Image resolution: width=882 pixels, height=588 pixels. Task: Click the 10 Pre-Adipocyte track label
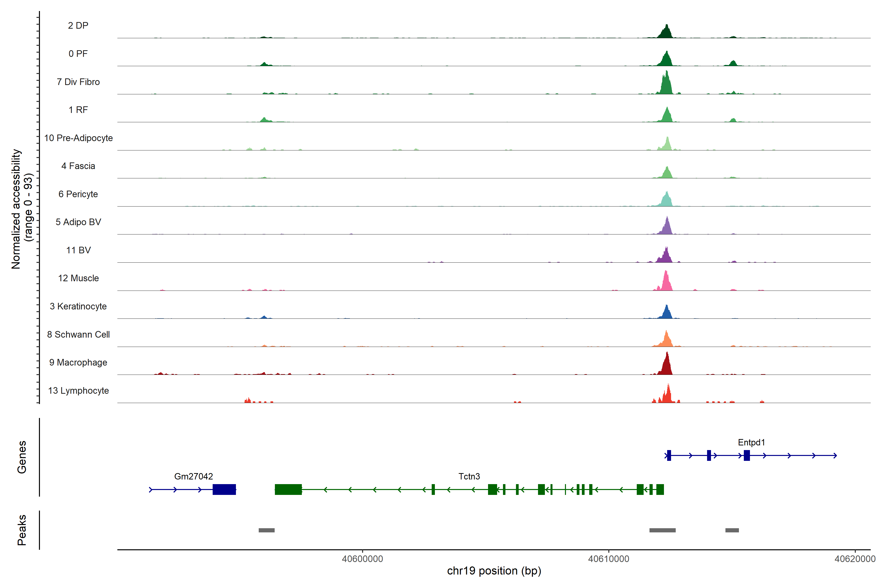click(78, 138)
